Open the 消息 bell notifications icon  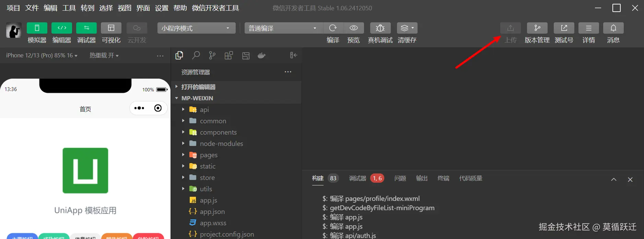click(613, 28)
